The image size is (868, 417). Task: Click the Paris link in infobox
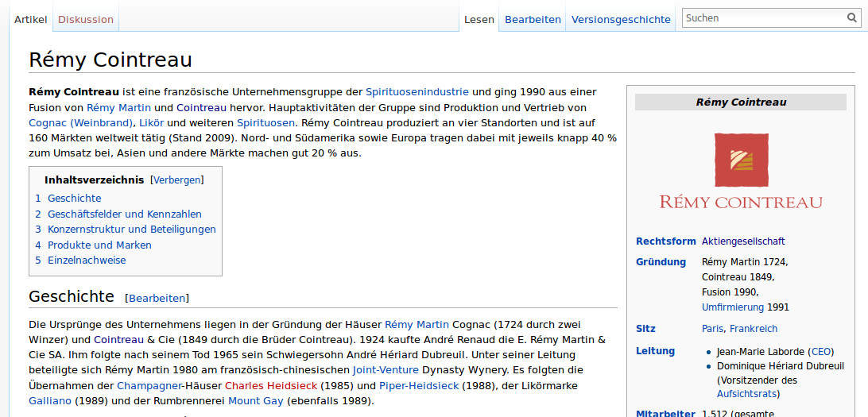(712, 329)
